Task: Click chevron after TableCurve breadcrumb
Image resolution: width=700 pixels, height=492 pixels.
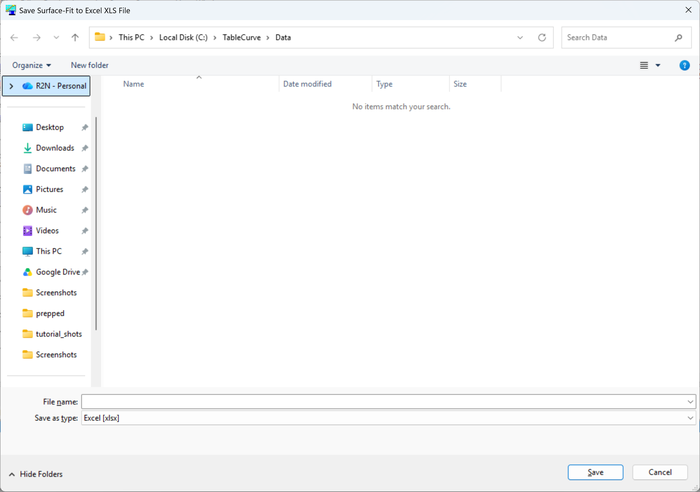Action: 268,38
